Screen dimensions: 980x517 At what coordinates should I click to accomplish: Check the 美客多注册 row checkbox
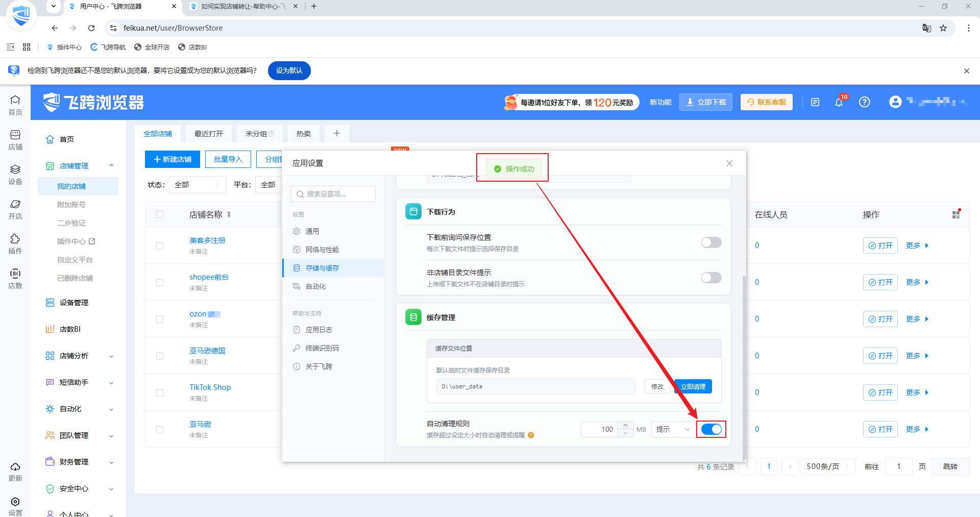(x=160, y=246)
